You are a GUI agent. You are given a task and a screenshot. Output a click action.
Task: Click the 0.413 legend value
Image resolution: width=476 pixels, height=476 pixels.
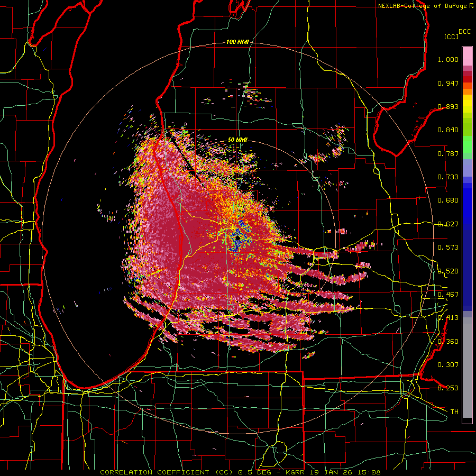(x=448, y=318)
